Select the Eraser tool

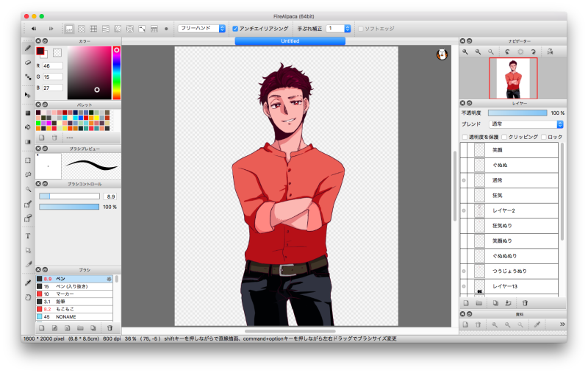point(28,63)
